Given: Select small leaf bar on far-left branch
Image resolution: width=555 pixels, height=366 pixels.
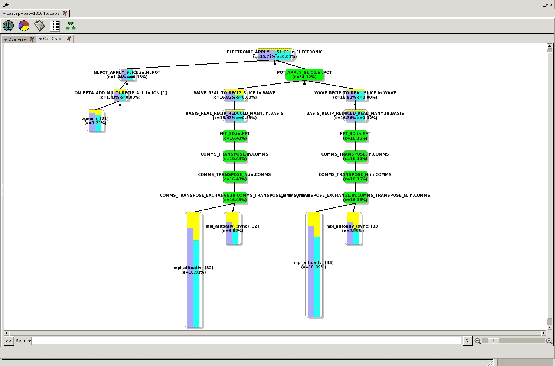Looking at the screenshot, I should [x=96, y=121].
